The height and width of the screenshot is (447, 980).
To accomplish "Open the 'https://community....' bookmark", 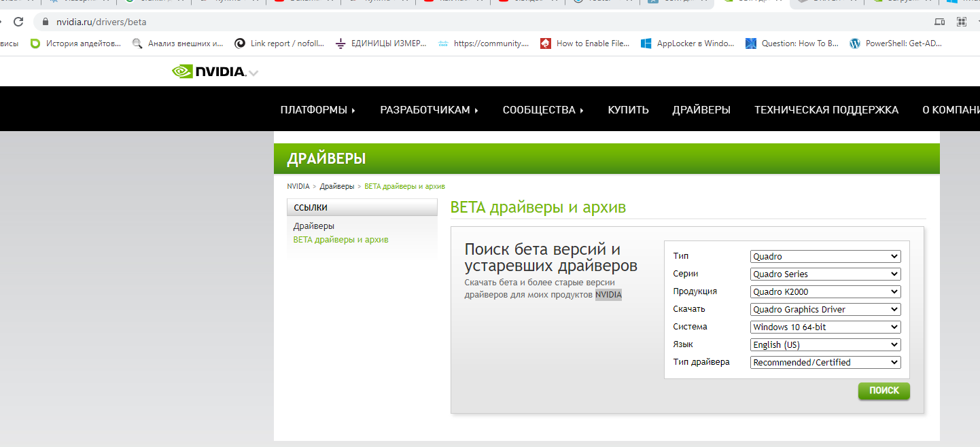I will (x=483, y=43).
